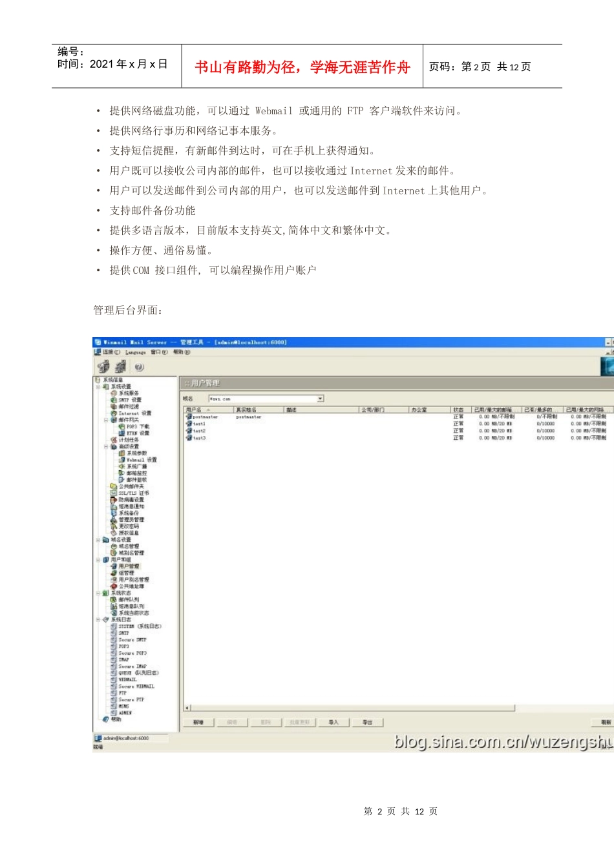This screenshot has height=868, width=614.
Task: Open the Language menu
Action: tap(135, 353)
